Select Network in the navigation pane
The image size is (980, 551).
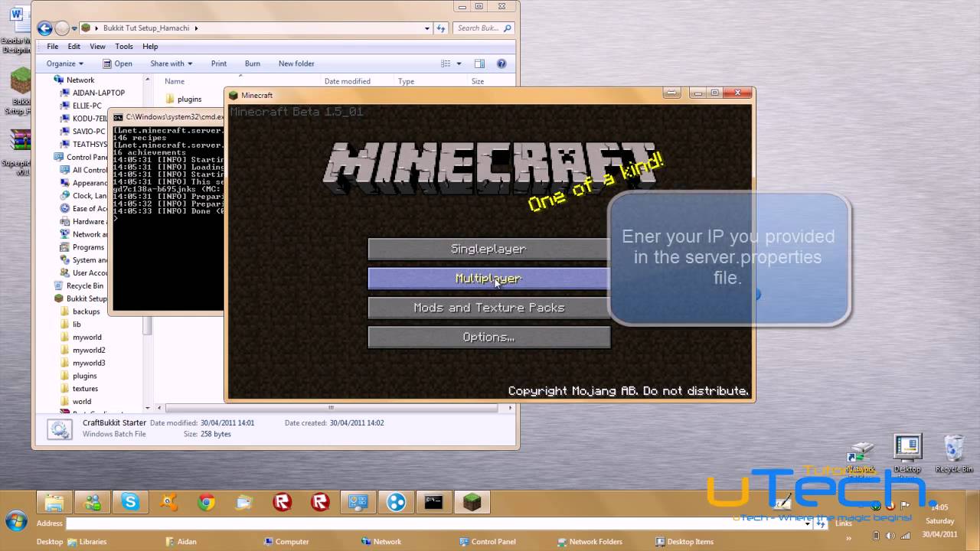pos(80,80)
